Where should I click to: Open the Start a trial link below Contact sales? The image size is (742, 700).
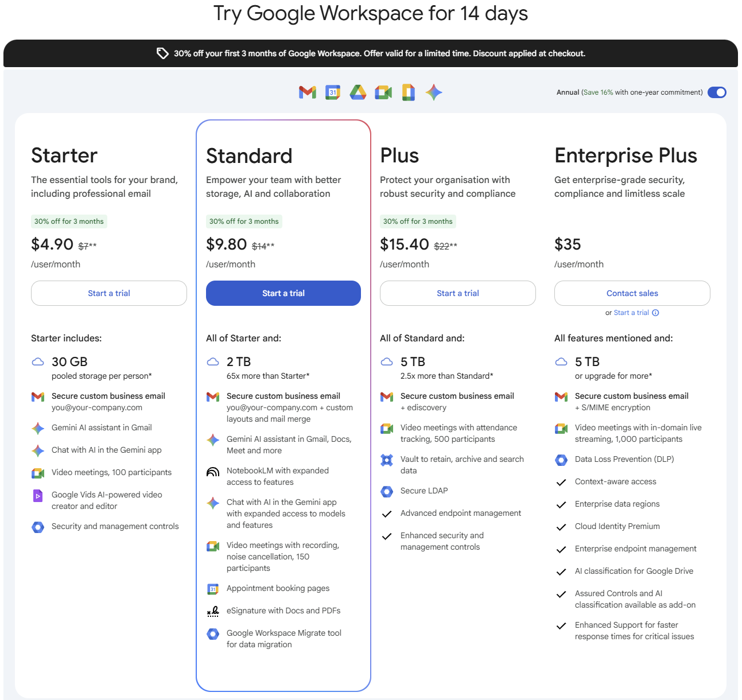click(631, 313)
